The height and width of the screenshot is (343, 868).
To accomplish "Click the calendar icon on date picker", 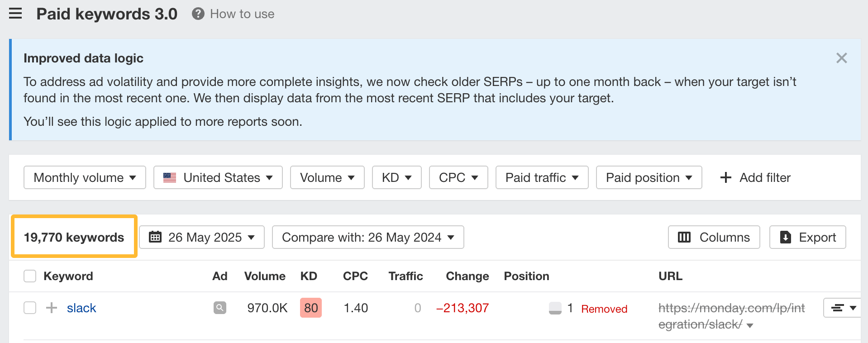I will [x=155, y=237].
